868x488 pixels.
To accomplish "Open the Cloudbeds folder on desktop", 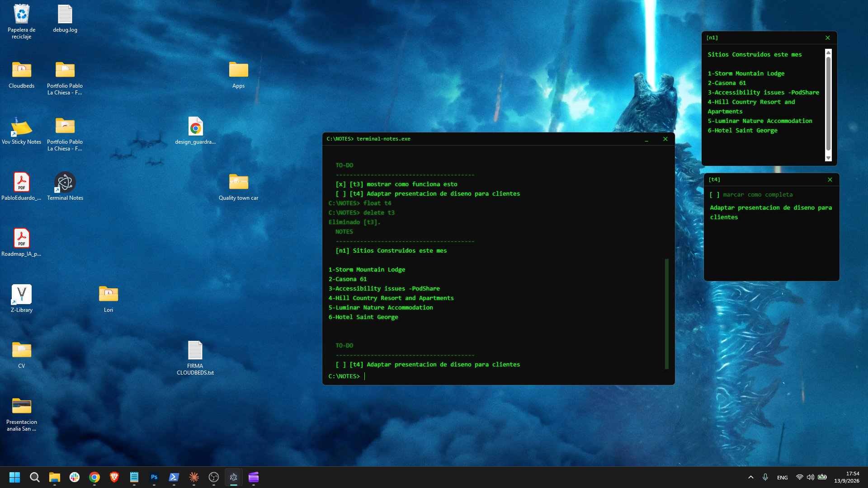I will pyautogui.click(x=21, y=75).
